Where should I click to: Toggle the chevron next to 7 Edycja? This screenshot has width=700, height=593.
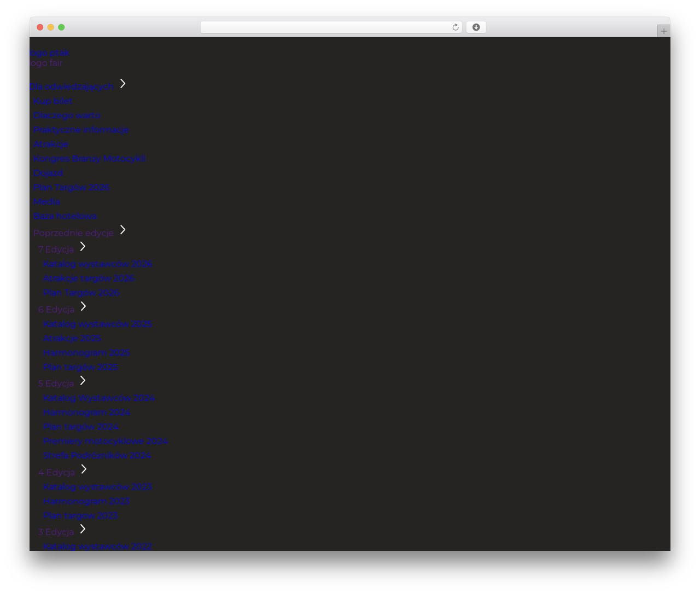point(83,246)
